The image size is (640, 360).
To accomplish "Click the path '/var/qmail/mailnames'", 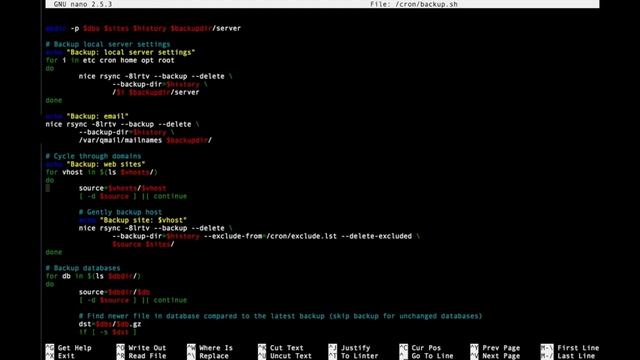I will (120, 140).
